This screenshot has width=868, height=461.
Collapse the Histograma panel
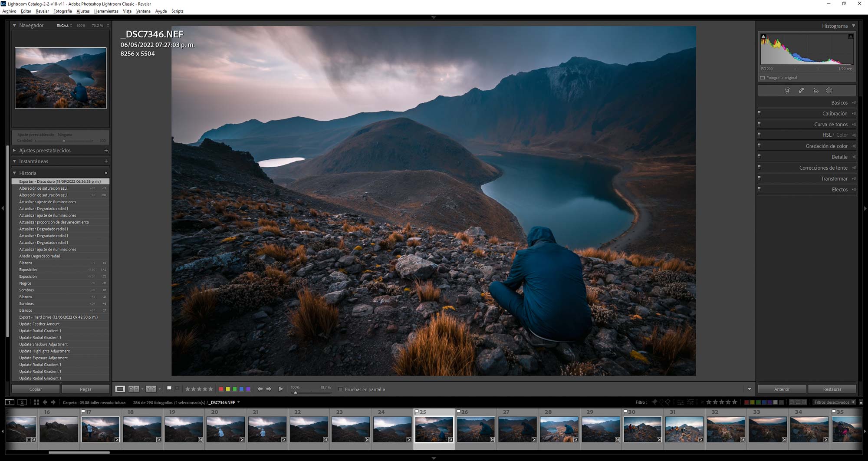(x=853, y=26)
